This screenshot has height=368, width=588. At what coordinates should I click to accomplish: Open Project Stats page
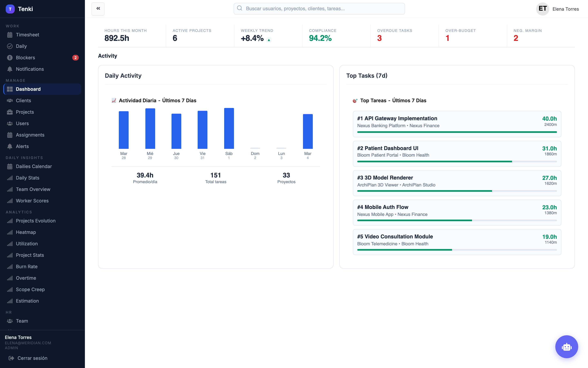tap(42, 255)
